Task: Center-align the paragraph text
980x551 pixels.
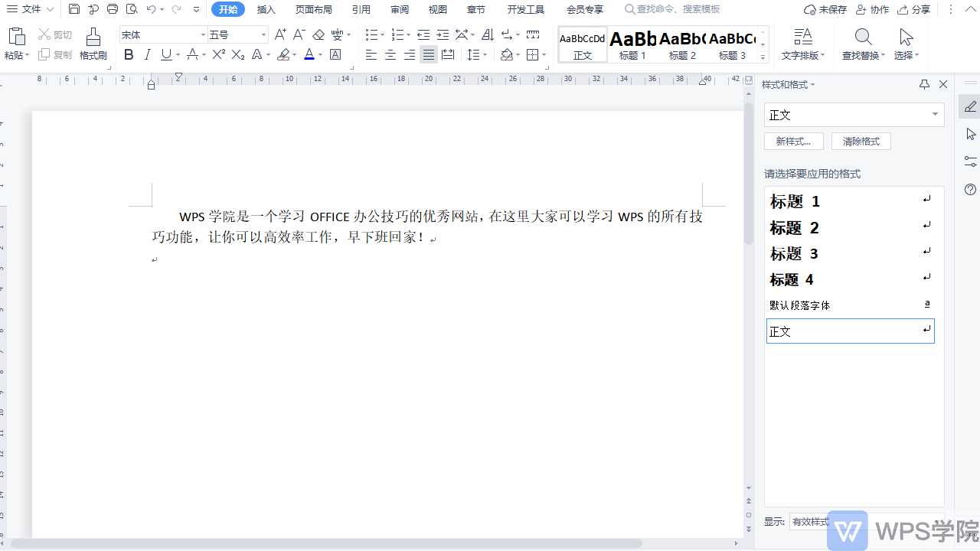Action: click(x=390, y=54)
